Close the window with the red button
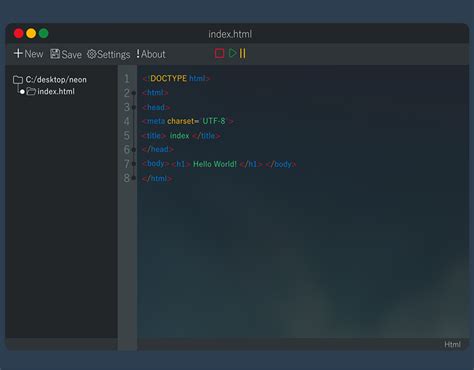The image size is (474, 370). pyautogui.click(x=19, y=33)
